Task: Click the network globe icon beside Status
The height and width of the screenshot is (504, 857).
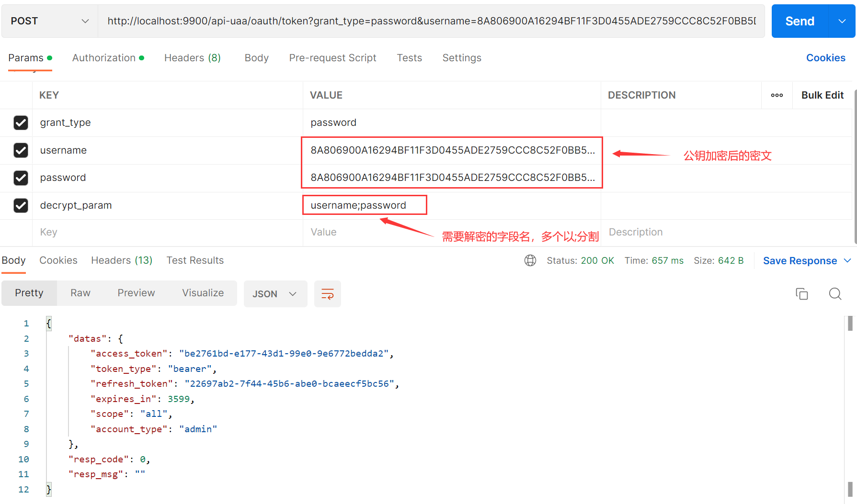Action: [530, 260]
